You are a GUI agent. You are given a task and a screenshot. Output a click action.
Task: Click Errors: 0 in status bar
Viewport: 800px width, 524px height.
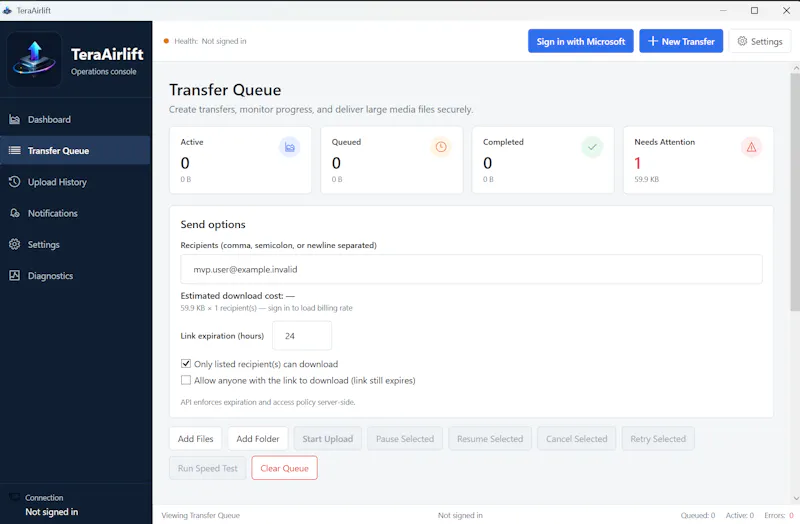tap(779, 515)
